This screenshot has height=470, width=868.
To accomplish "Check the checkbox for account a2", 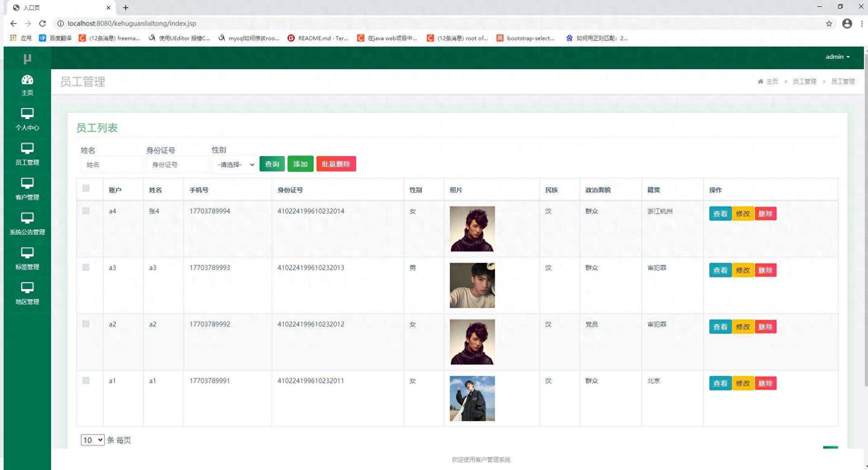I will click(86, 324).
